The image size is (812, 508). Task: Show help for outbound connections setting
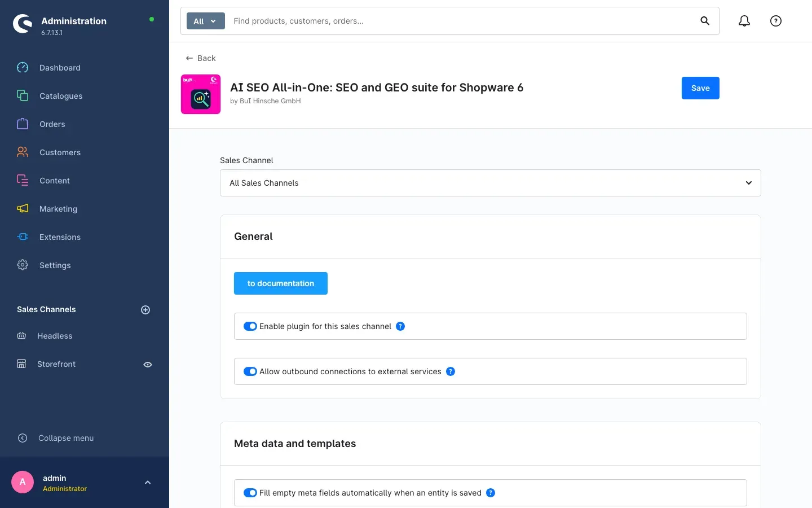point(451,371)
